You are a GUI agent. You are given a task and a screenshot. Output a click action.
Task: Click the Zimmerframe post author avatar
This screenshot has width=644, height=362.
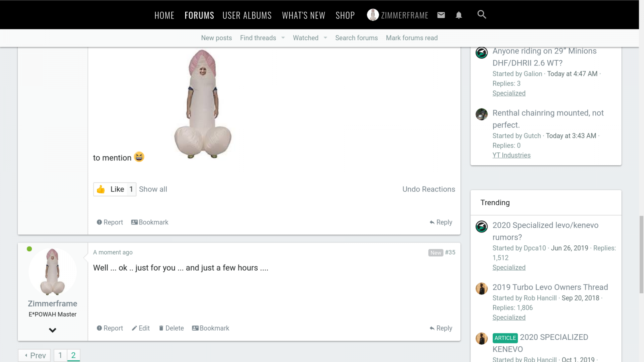coord(53,271)
